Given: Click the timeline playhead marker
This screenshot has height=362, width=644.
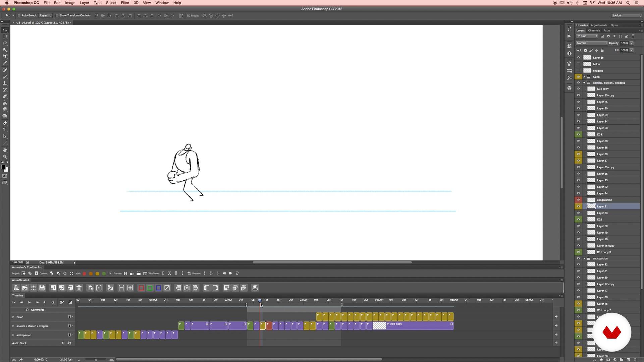Looking at the screenshot, I should 260,300.
